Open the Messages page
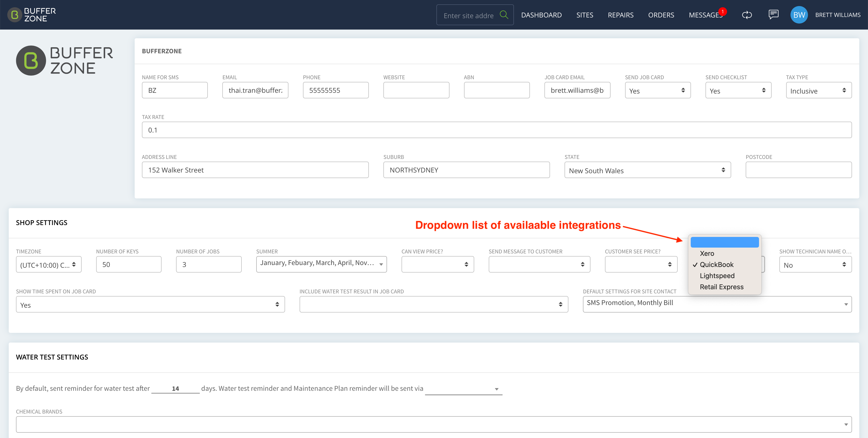The image size is (868, 438). (705, 15)
